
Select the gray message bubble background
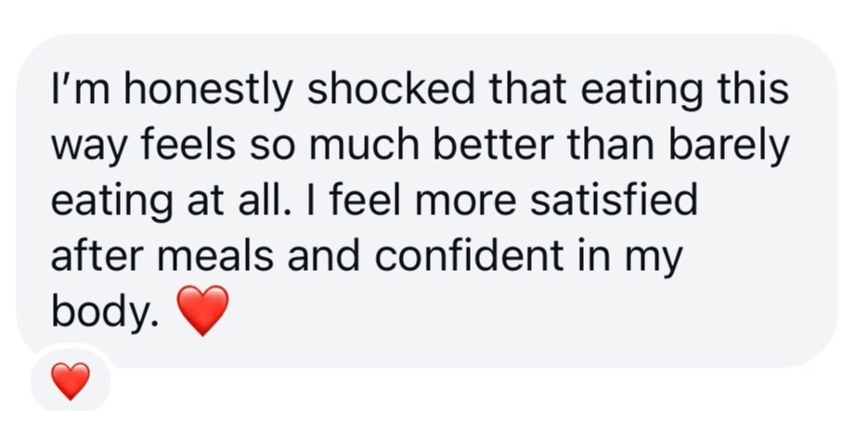[427, 200]
